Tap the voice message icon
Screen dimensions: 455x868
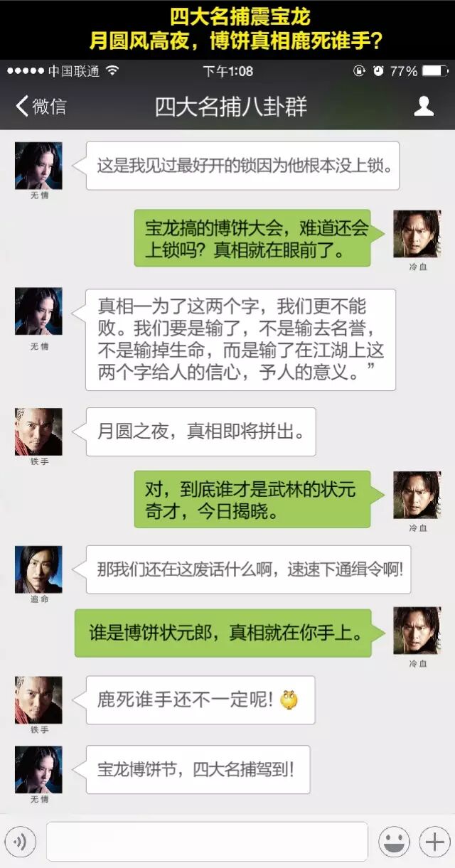pyautogui.click(x=20, y=842)
